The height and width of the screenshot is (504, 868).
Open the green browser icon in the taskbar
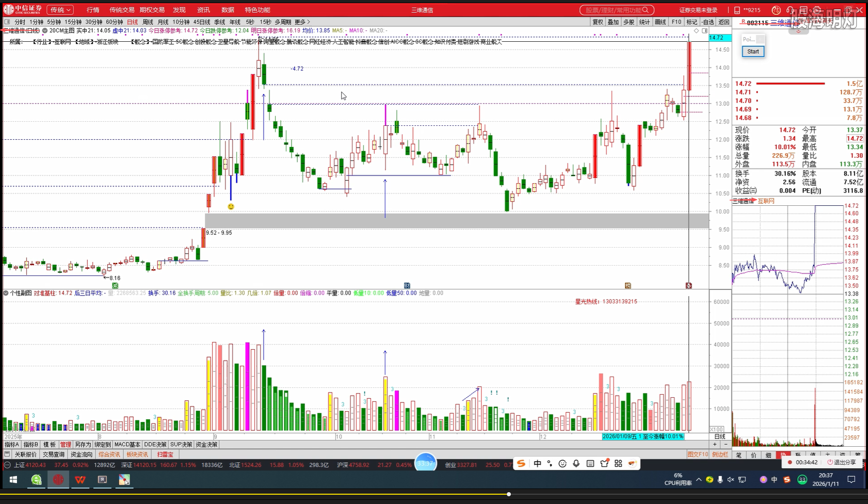(36, 480)
